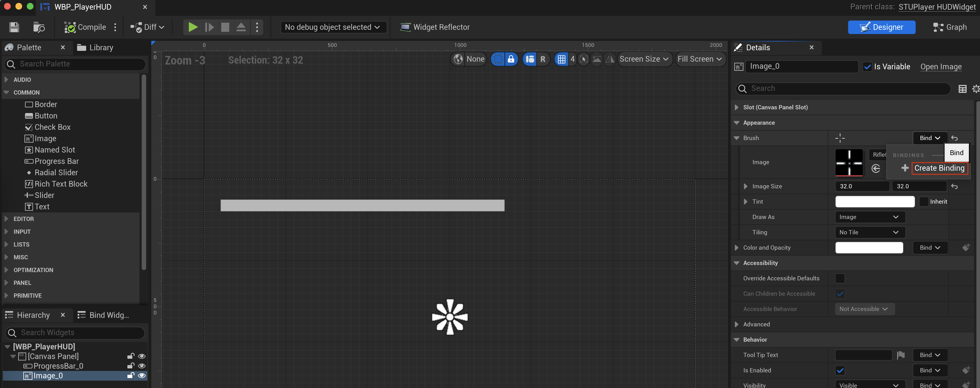Viewport: 980px width, 388px height.
Task: Start simulation with green Play button
Action: (x=193, y=27)
